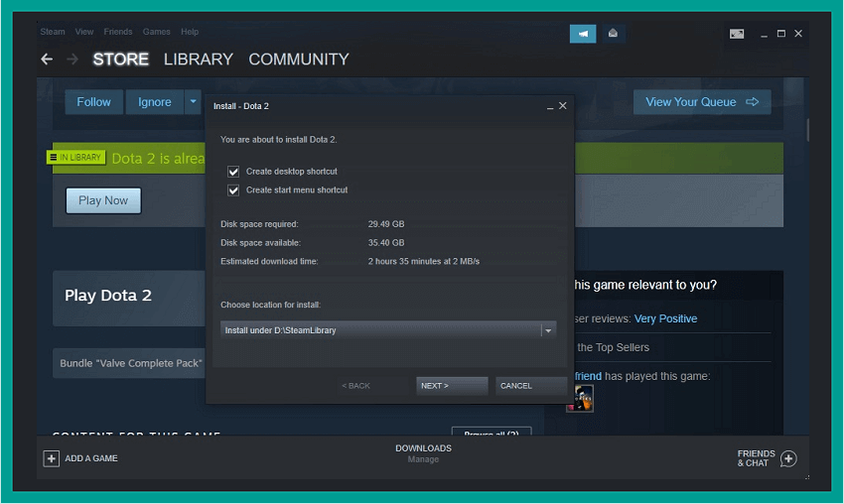The width and height of the screenshot is (844, 504).
Task: Go forward with the right arrow icon
Action: [72, 60]
